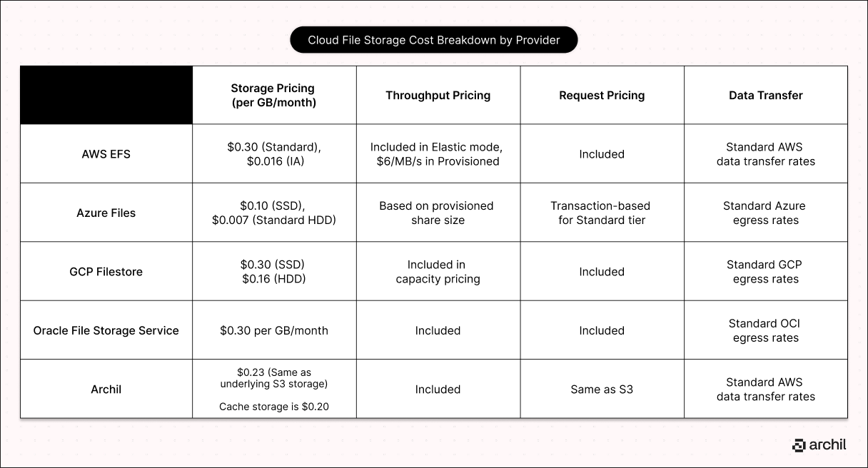Select the Throughput Pricing column header

(x=438, y=96)
